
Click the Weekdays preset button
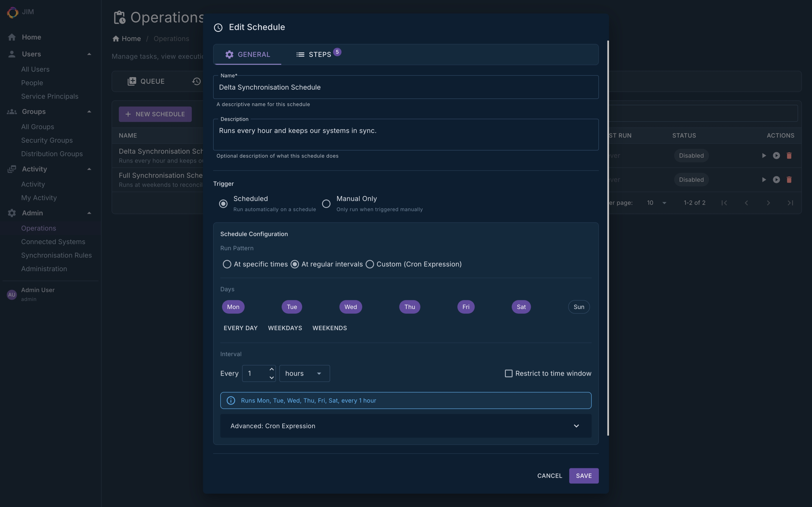coord(285,328)
